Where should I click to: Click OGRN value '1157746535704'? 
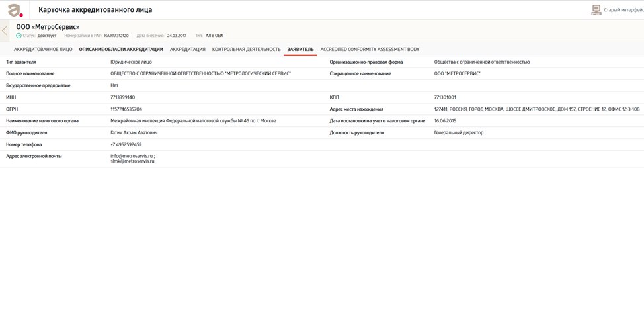(x=126, y=109)
